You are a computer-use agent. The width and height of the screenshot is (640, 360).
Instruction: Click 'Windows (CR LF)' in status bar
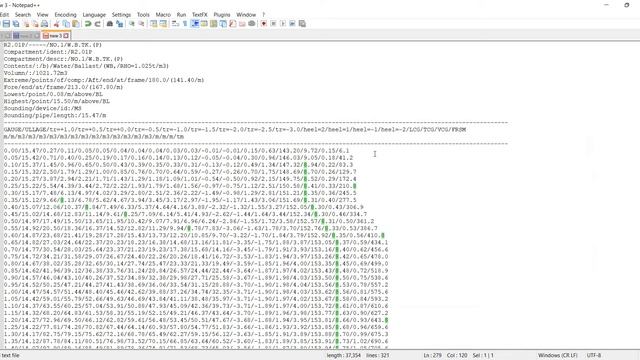[557, 356]
